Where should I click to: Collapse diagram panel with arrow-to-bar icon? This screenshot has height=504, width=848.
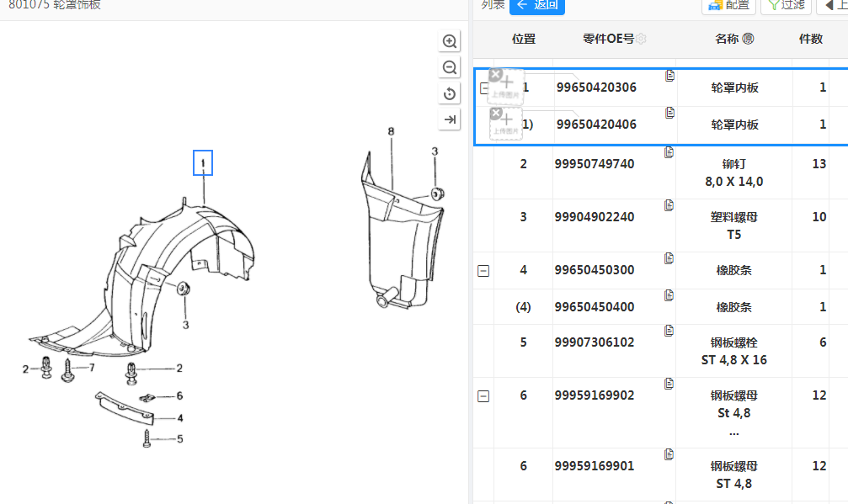click(450, 119)
